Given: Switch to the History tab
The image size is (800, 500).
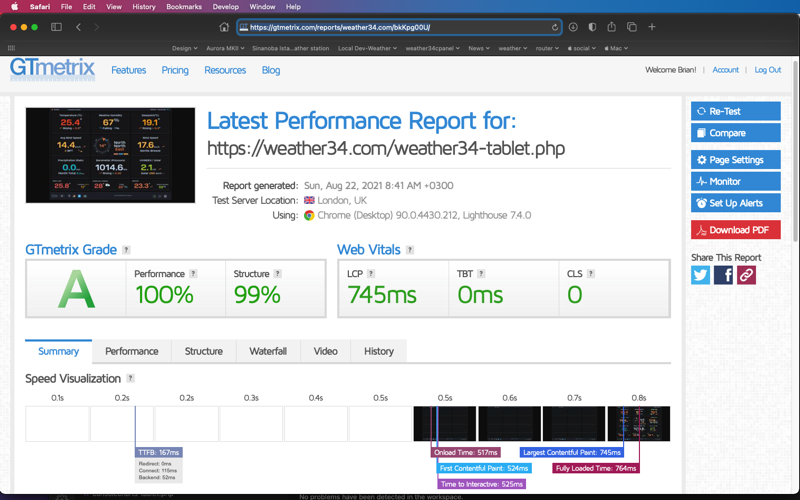Looking at the screenshot, I should coord(379,351).
